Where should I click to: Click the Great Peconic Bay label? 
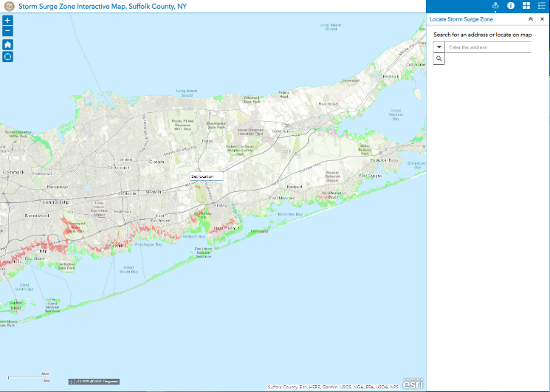[396, 114]
